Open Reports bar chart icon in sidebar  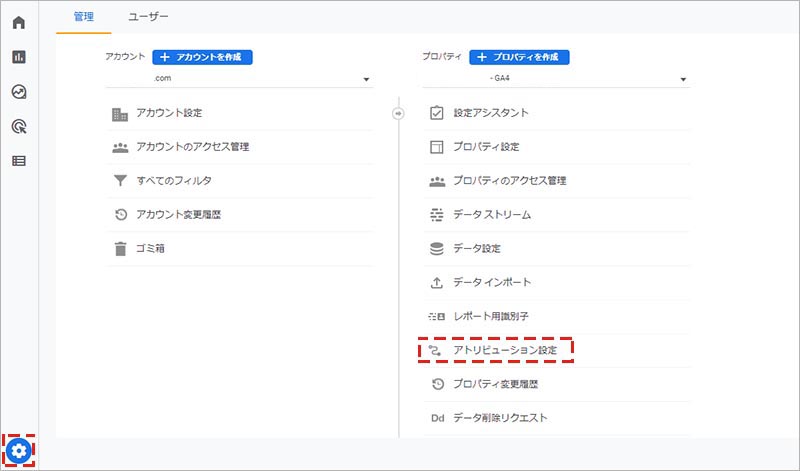point(18,57)
